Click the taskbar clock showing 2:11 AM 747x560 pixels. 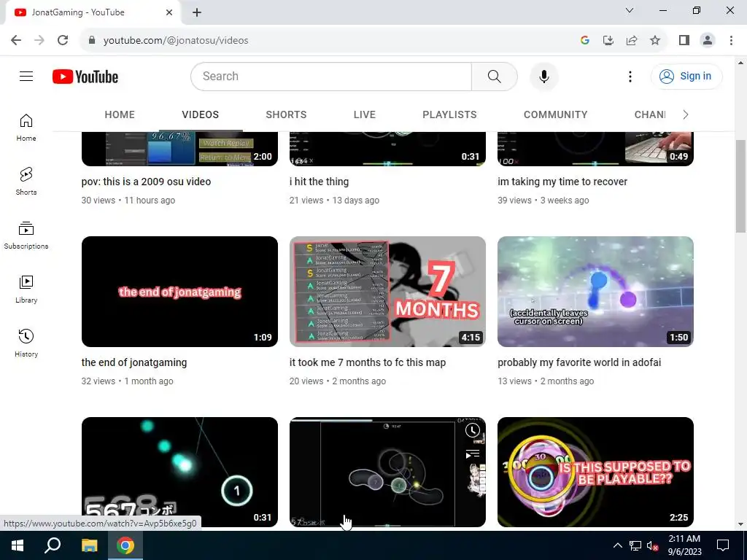pyautogui.click(x=684, y=545)
